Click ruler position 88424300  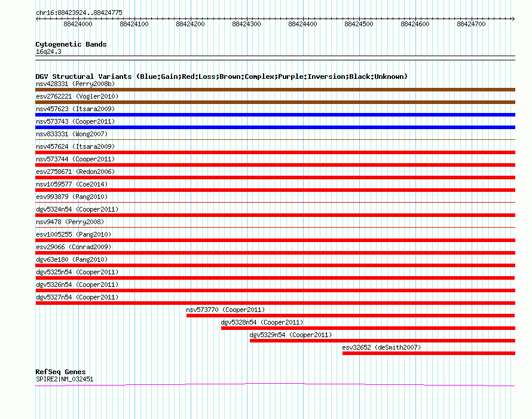pos(247,24)
